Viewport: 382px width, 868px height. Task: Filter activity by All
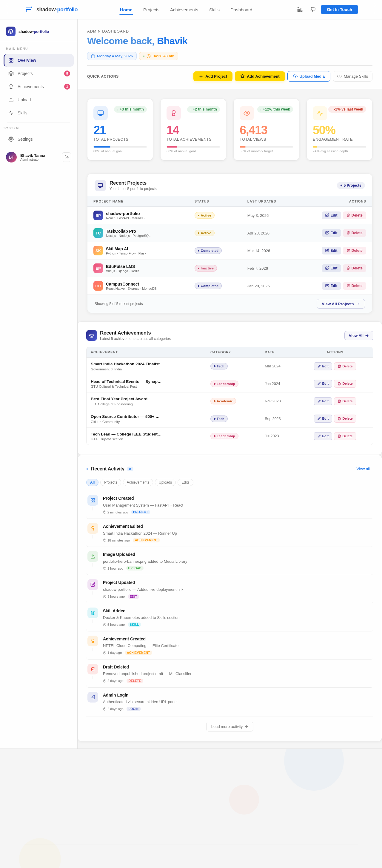point(93,482)
